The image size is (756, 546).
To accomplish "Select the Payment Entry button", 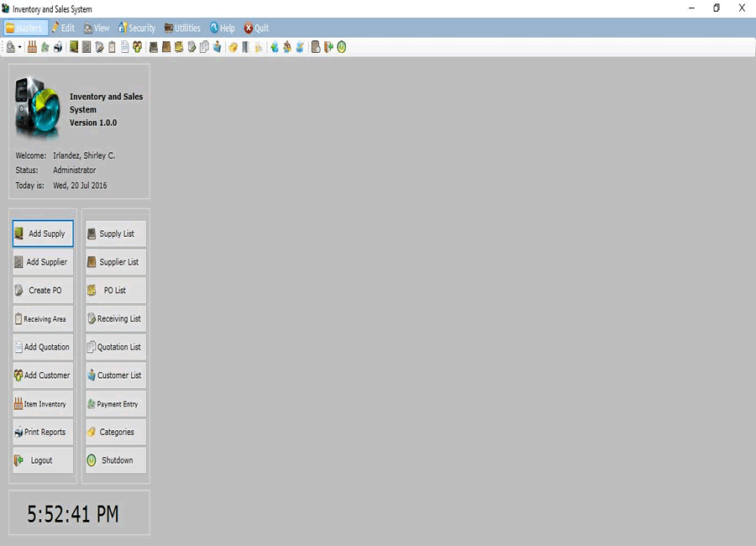I will coord(116,404).
